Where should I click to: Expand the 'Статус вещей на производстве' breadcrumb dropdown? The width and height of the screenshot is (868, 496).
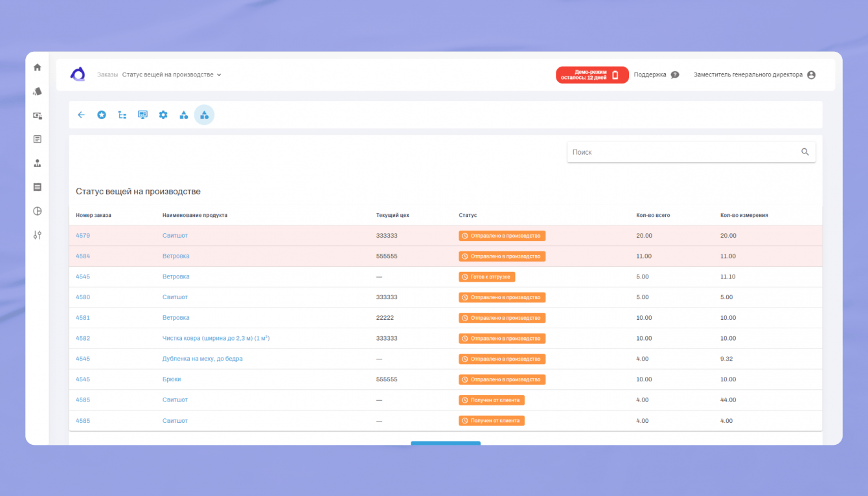click(x=172, y=74)
